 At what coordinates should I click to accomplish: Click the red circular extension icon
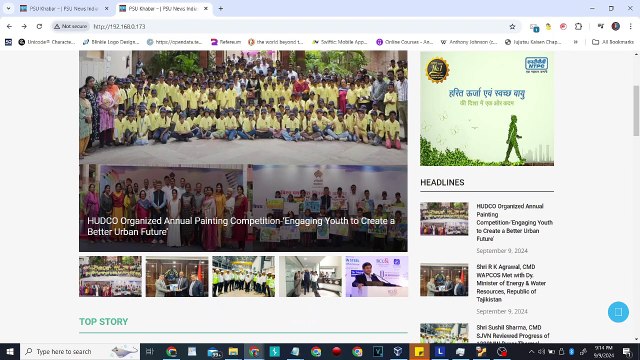[563, 27]
